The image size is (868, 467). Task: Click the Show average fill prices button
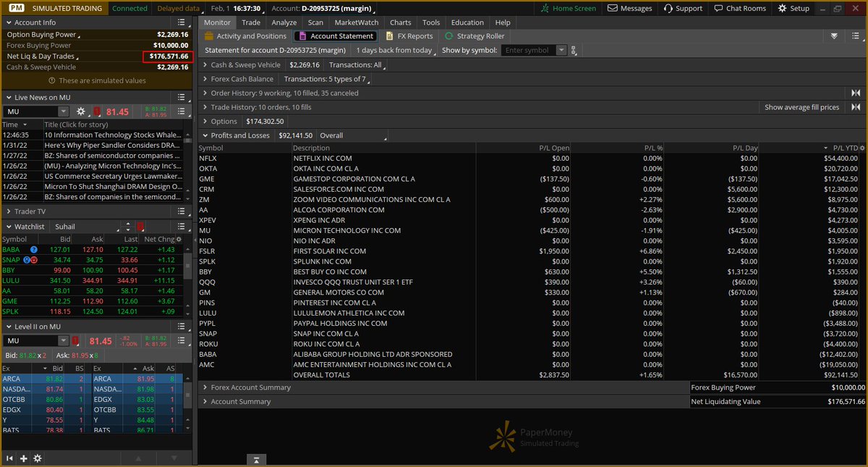(802, 107)
